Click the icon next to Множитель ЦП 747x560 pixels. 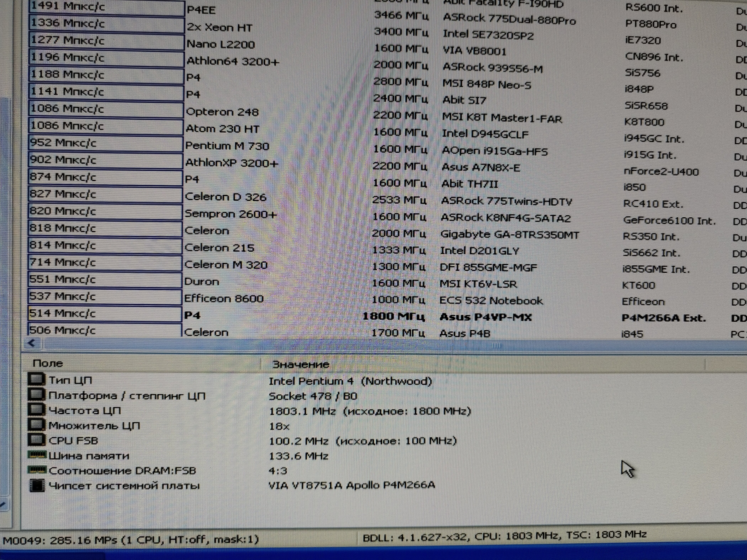point(36,425)
